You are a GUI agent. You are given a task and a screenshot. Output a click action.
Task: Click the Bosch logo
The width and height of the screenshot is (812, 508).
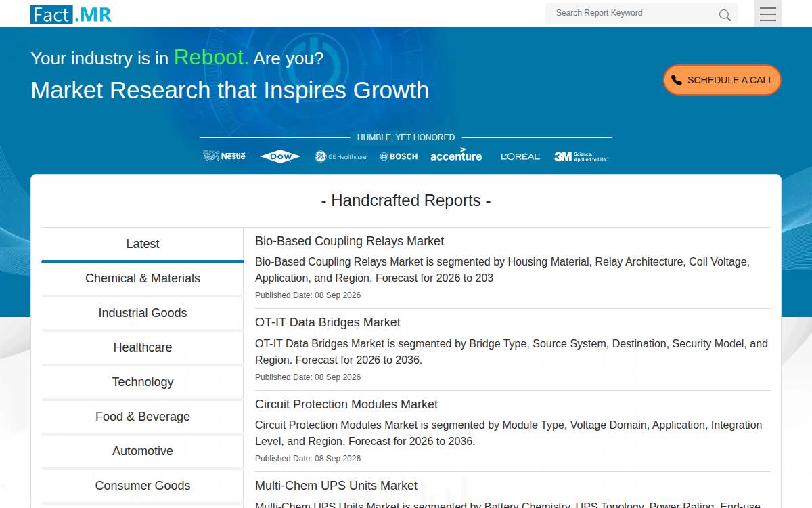click(x=399, y=156)
